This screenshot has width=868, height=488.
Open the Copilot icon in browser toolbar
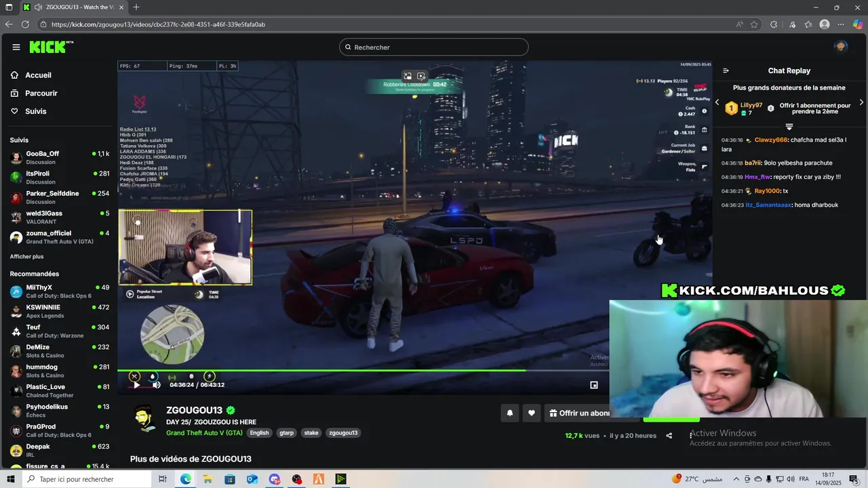[858, 24]
